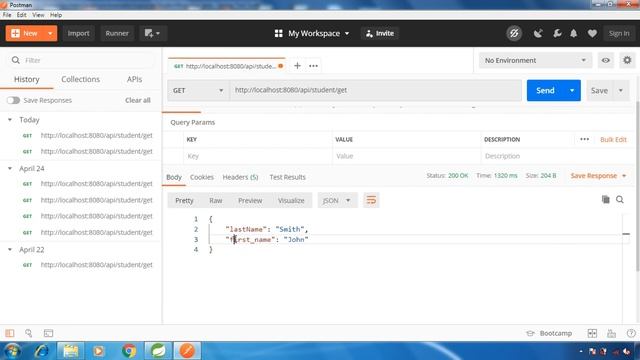This screenshot has height=360, width=640.
Task: Switch to Test Results tab
Action: (287, 177)
